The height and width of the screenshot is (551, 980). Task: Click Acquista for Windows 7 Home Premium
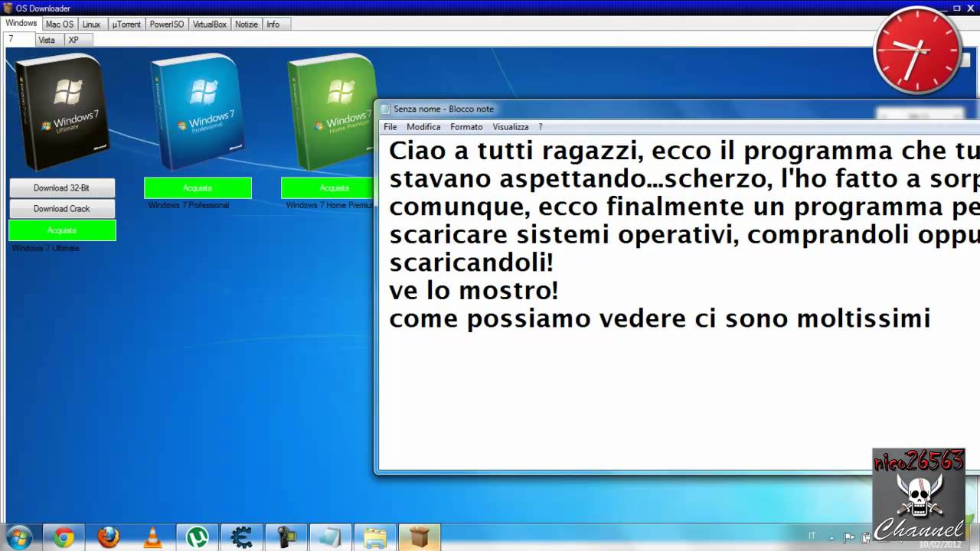[329, 187]
